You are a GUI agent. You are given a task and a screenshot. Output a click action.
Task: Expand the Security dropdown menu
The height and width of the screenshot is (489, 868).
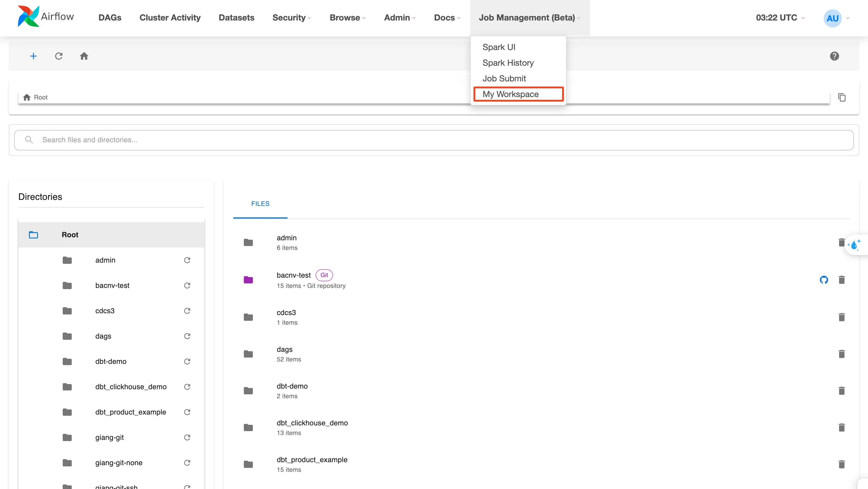pyautogui.click(x=291, y=17)
